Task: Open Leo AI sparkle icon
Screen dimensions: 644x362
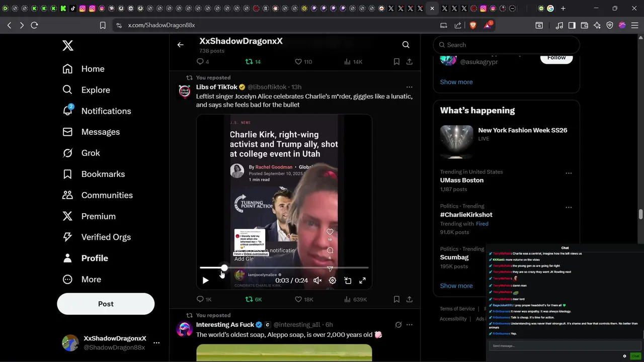Action: tap(597, 25)
